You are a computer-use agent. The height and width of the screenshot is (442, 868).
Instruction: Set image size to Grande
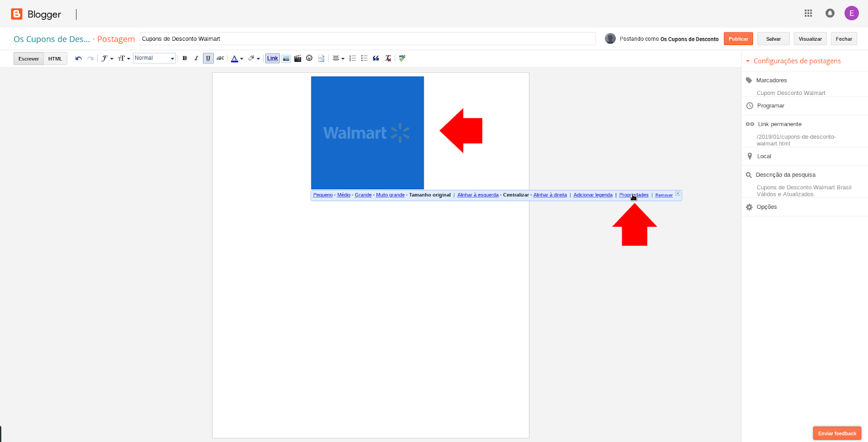363,195
